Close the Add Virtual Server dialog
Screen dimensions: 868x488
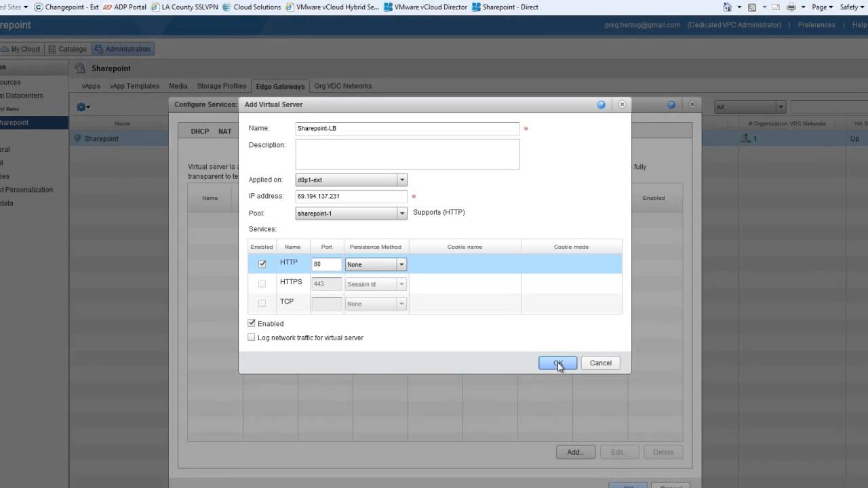pyautogui.click(x=622, y=104)
